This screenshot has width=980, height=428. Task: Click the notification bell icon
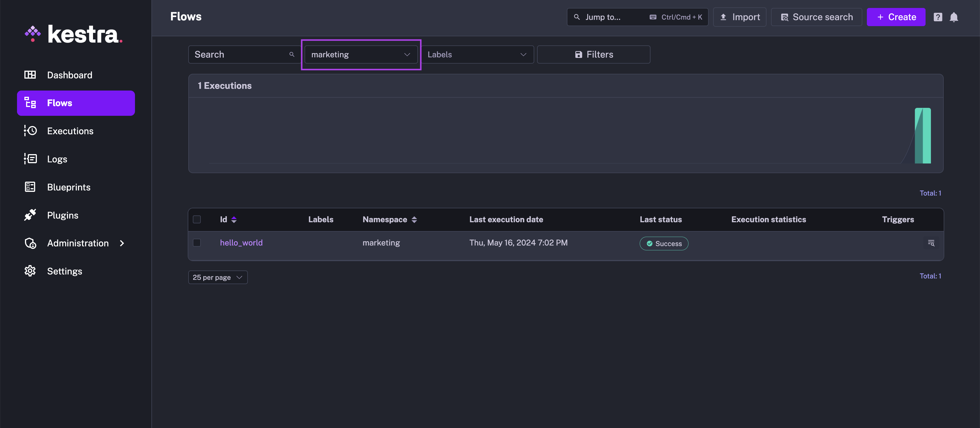pyautogui.click(x=954, y=17)
